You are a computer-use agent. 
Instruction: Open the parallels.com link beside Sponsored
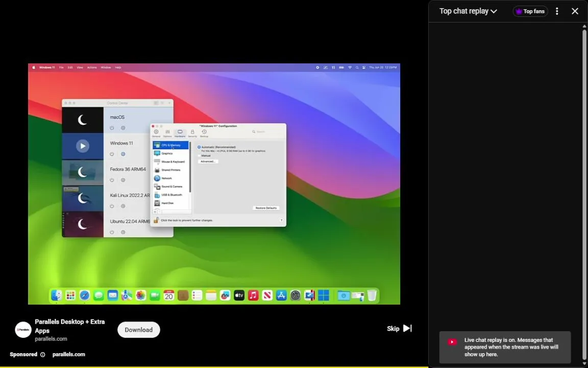pyautogui.click(x=68, y=354)
